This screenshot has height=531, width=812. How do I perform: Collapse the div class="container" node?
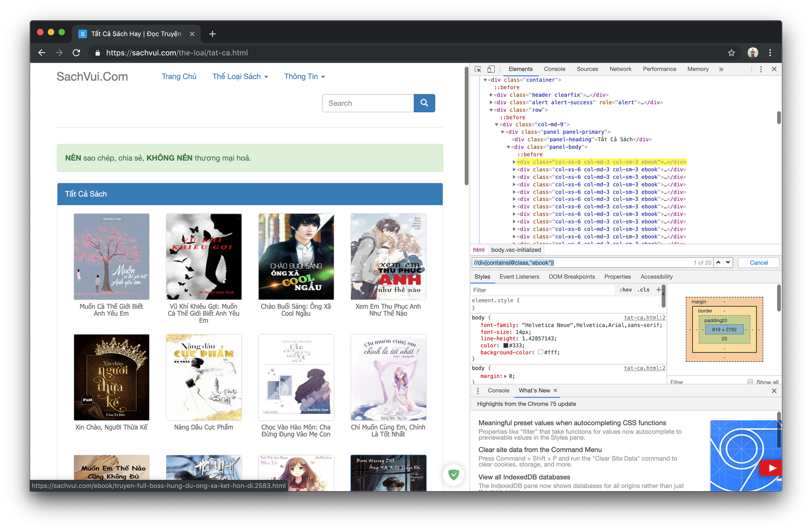tap(485, 80)
